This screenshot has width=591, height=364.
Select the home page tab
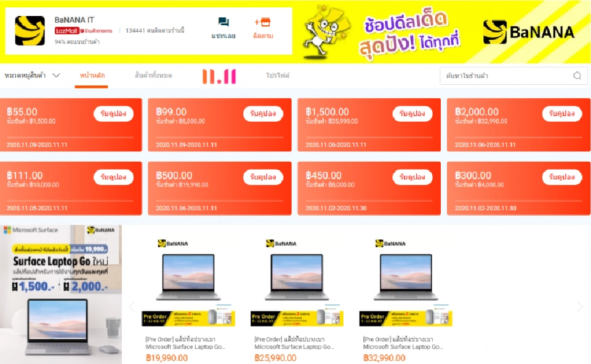click(x=92, y=75)
